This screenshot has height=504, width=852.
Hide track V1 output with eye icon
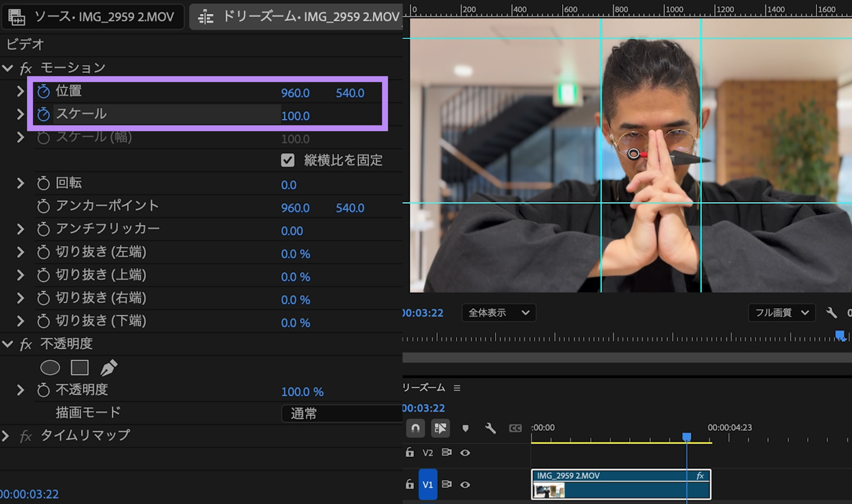click(x=465, y=484)
